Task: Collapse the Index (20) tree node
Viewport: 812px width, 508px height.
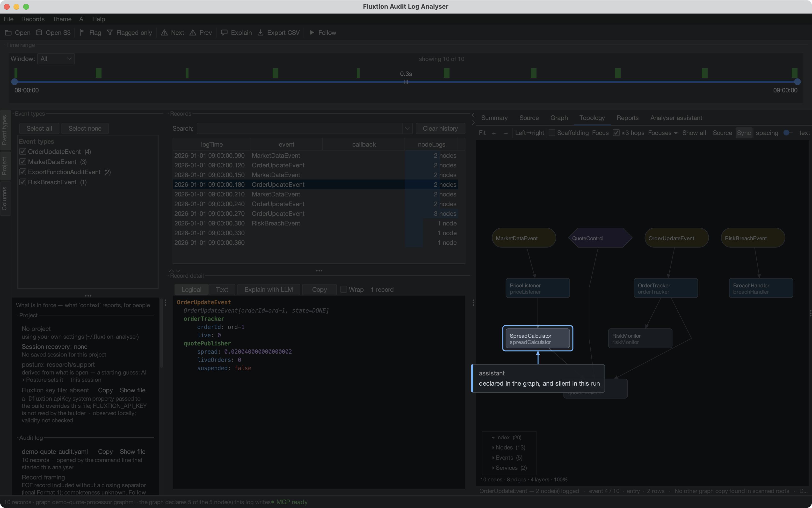Action: coord(493,438)
